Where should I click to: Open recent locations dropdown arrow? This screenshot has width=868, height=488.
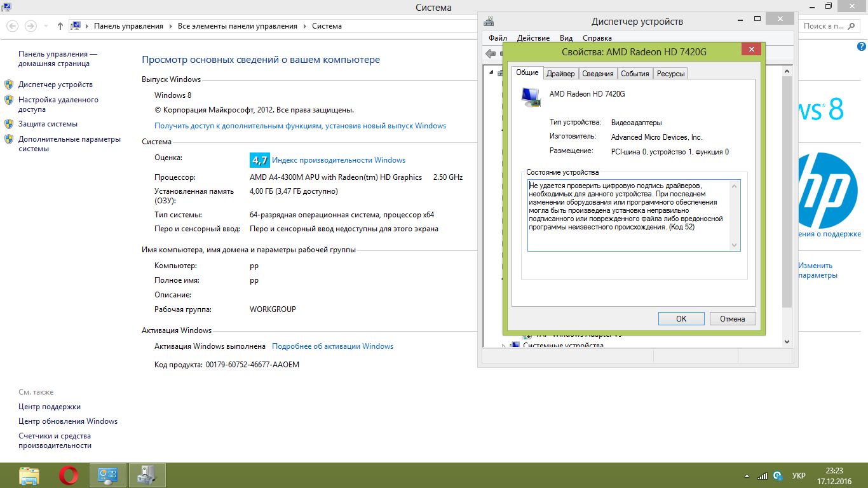pyautogui.click(x=46, y=26)
